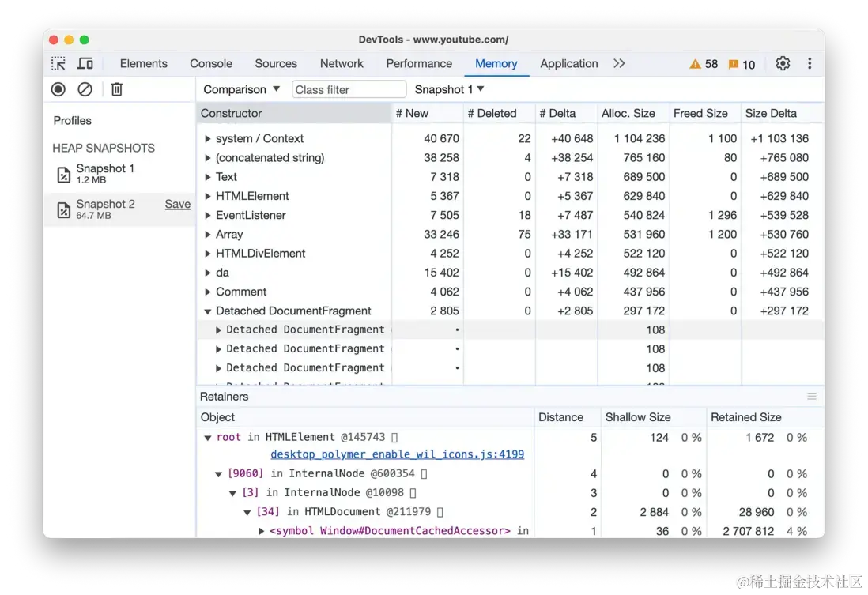Screen dimensions: 868x595
Task: Expand the HTMLDivElement row
Action: (x=208, y=254)
